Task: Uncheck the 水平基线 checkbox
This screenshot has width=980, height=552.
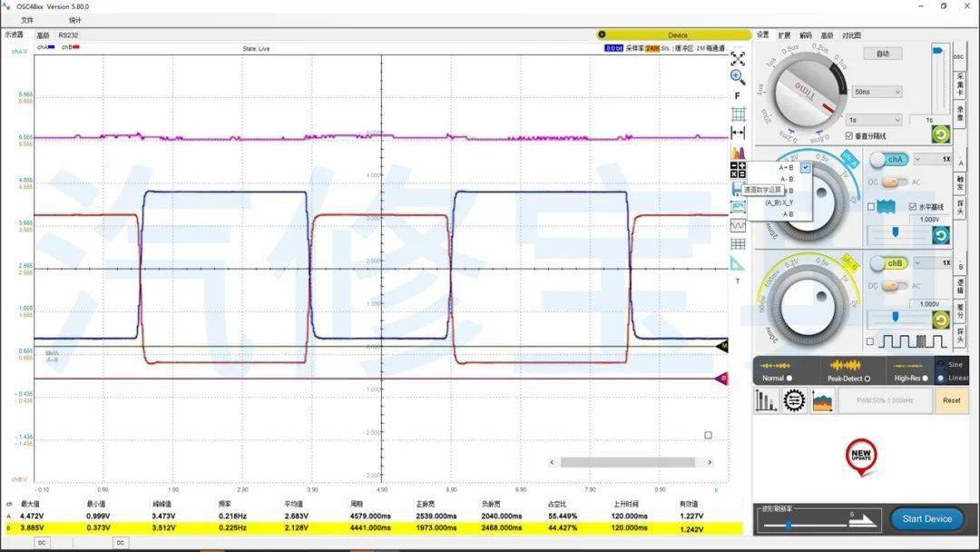Action: click(913, 207)
